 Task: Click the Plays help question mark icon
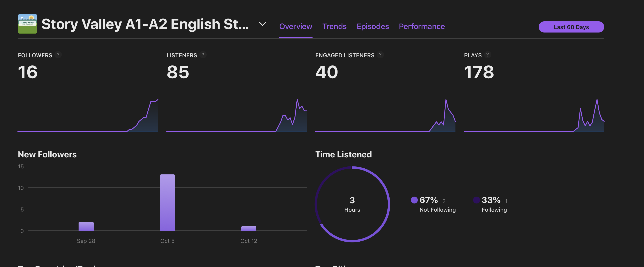pos(487,55)
